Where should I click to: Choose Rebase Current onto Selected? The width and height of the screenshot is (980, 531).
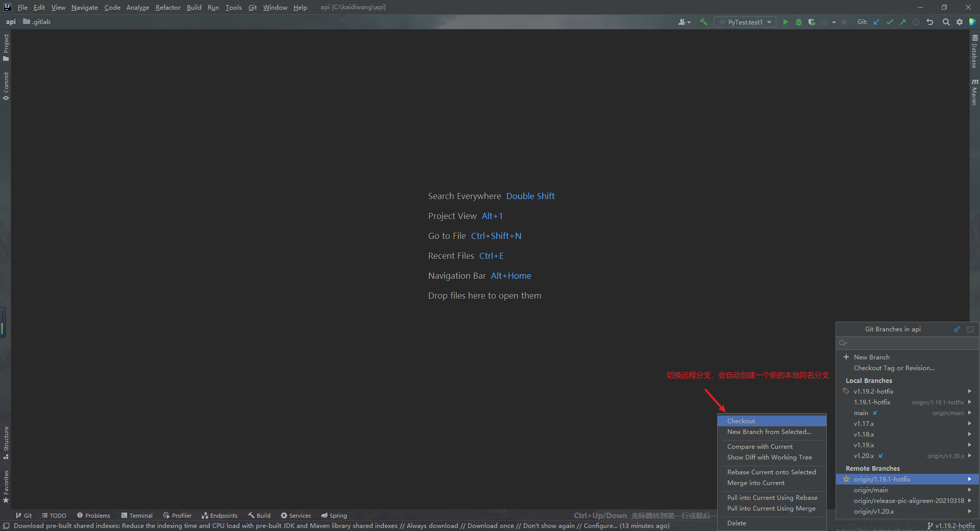pyautogui.click(x=772, y=472)
